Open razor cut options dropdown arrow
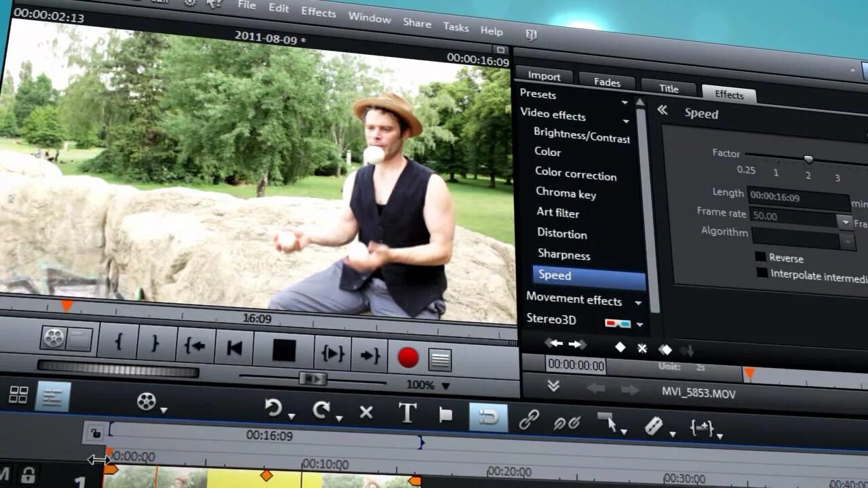868x488 pixels. [672, 434]
